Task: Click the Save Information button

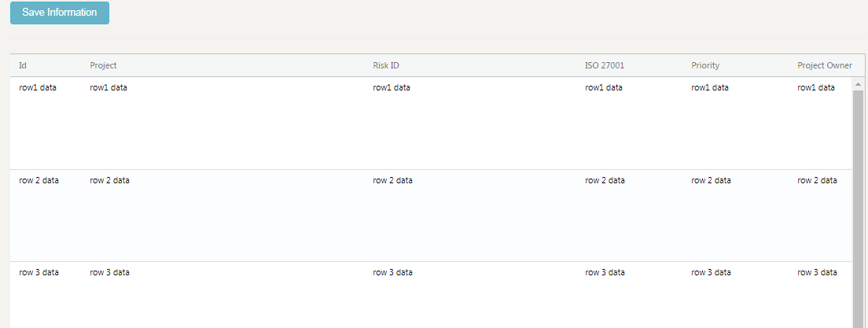Action: click(60, 13)
